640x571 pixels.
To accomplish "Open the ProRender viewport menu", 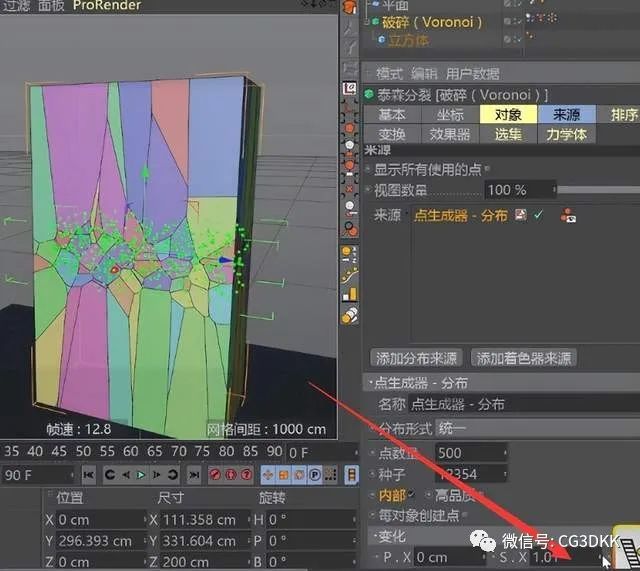I will 107,5.
